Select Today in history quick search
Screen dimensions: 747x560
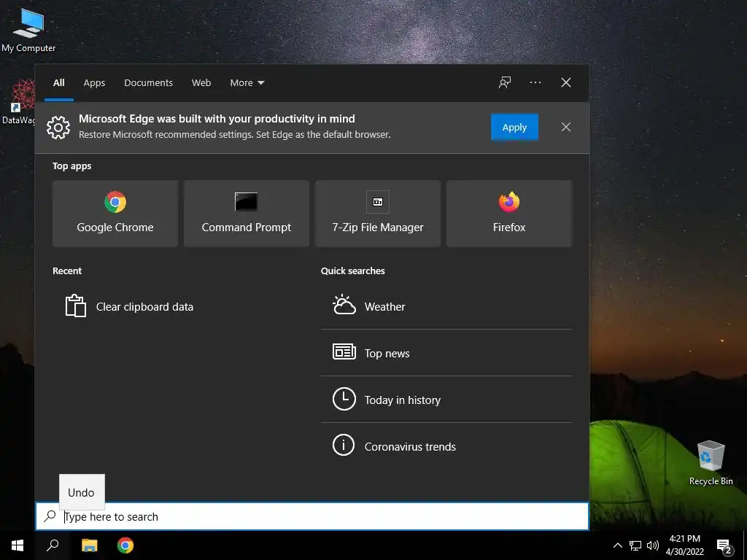pyautogui.click(x=446, y=400)
